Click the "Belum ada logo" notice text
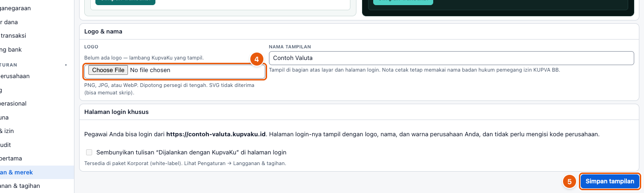 tap(144, 58)
